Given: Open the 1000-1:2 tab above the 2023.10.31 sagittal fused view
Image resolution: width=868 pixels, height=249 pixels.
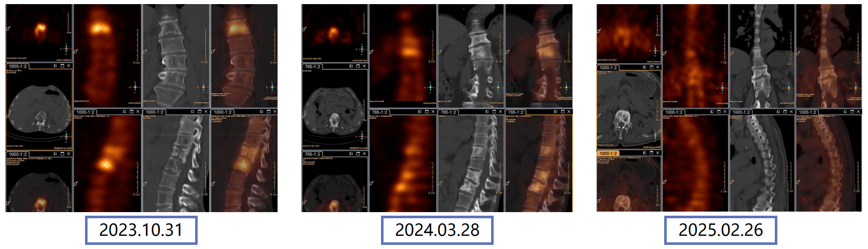Looking at the screenshot, I should pos(223,112).
